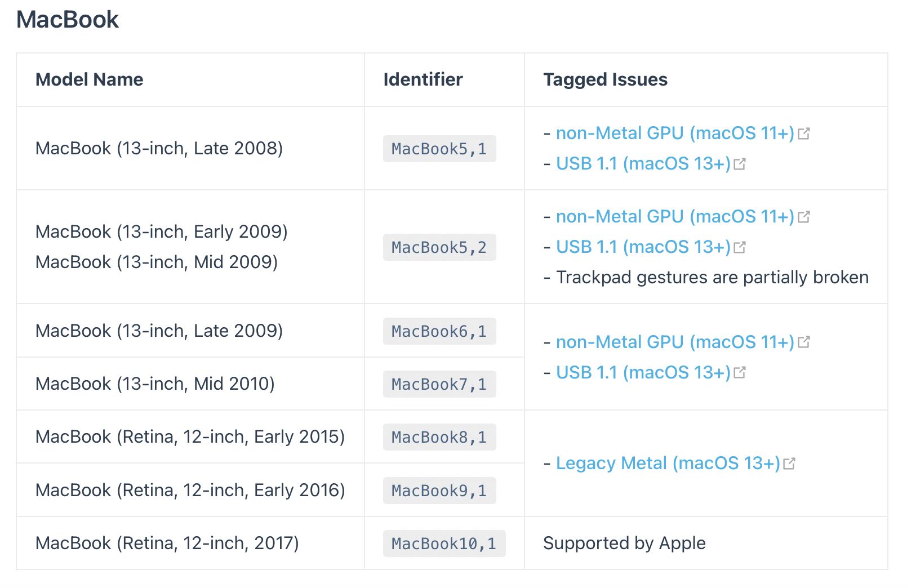Click the MacBook5,1 identifier code
This screenshot has height=588, width=907.
(x=439, y=149)
